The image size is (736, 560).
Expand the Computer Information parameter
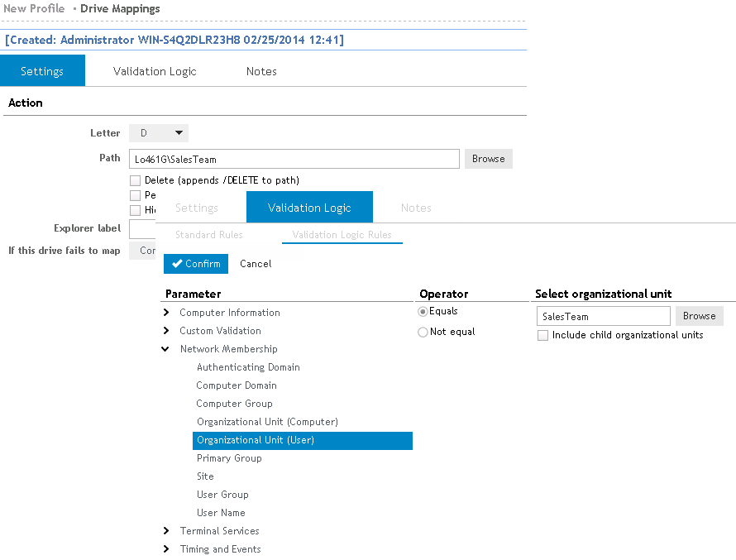(x=167, y=313)
